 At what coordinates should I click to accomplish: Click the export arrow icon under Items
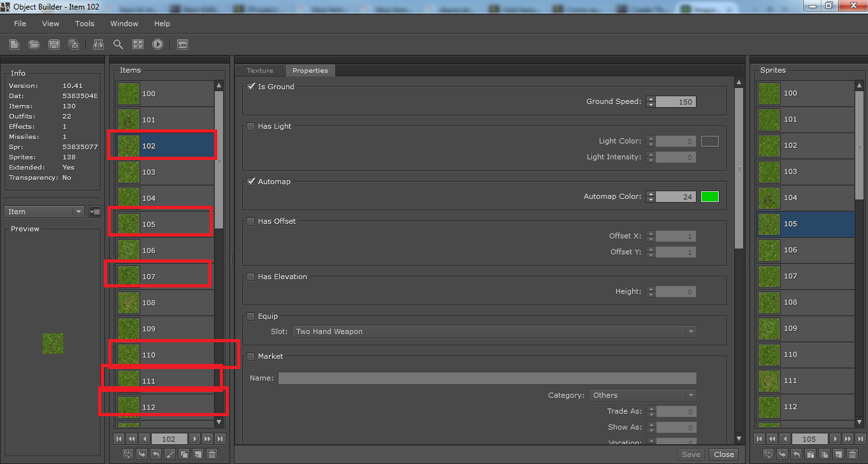pos(156,454)
